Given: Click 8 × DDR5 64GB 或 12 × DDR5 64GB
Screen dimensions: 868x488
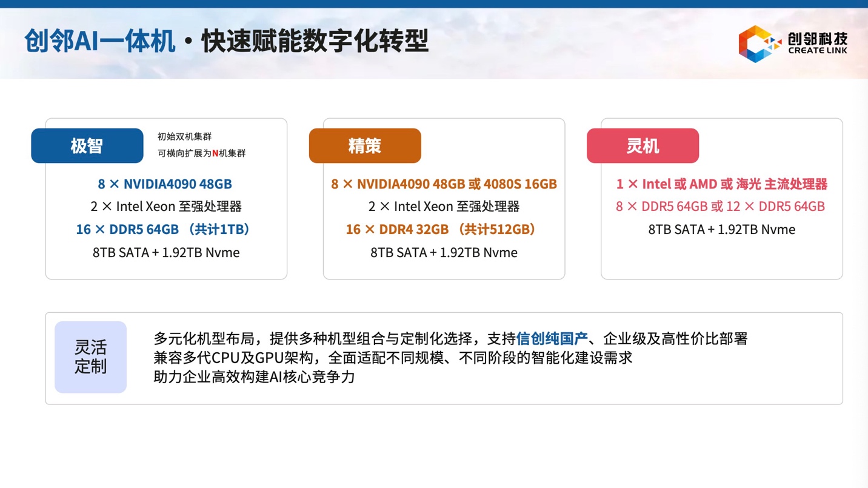Looking at the screenshot, I should pyautogui.click(x=720, y=206).
